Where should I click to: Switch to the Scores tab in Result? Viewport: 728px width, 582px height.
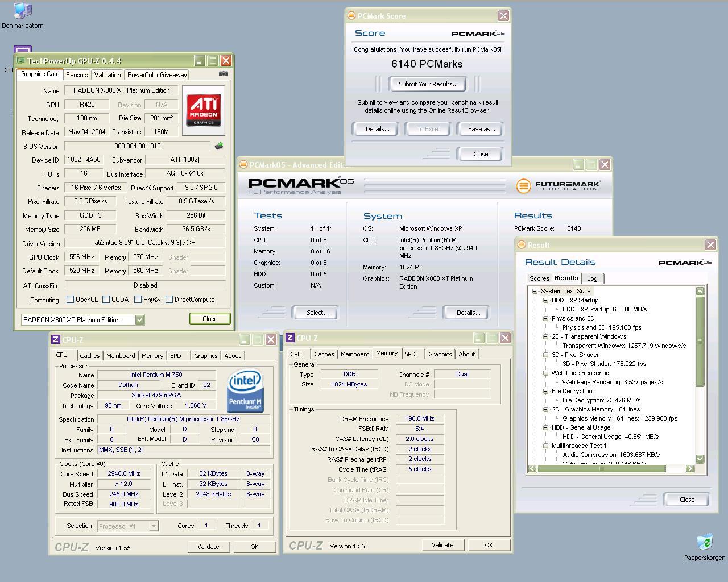(x=539, y=278)
